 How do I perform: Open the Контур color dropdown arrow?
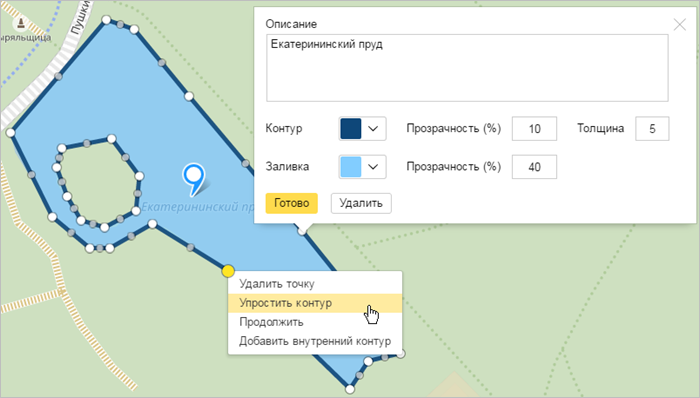coord(373,129)
